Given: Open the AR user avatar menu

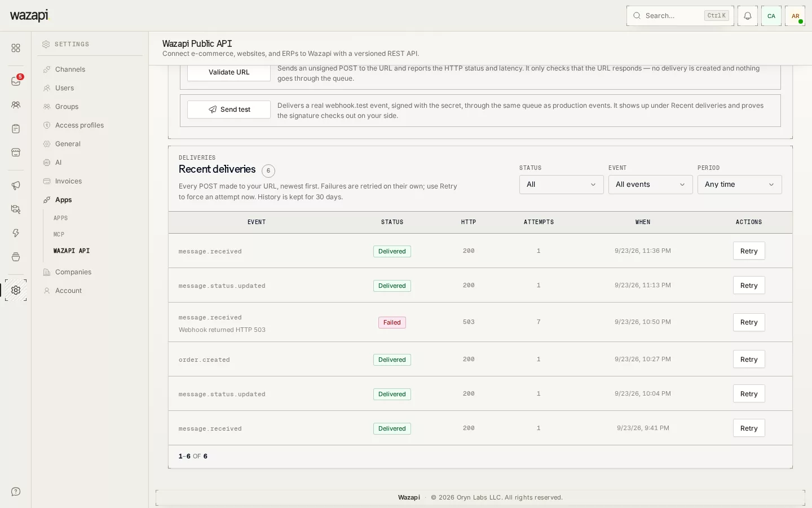Looking at the screenshot, I should (x=795, y=16).
